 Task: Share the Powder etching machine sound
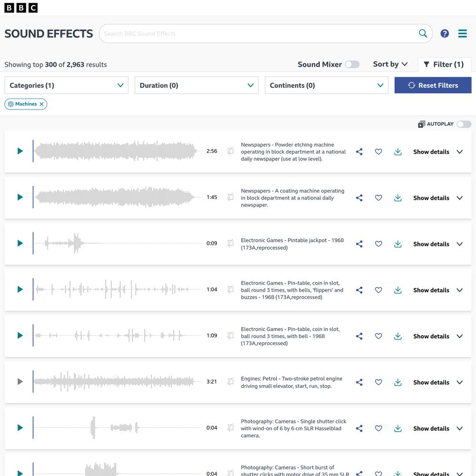(x=359, y=152)
